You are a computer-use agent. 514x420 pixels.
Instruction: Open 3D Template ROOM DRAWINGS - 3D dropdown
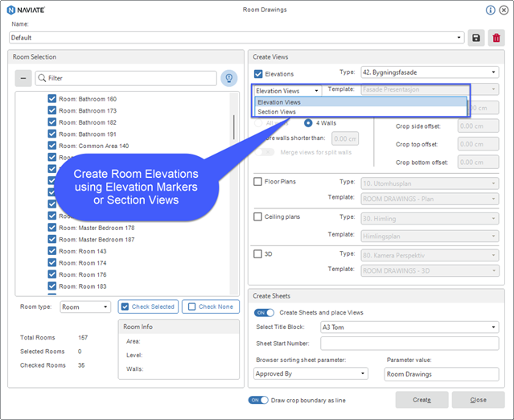tap(430, 271)
